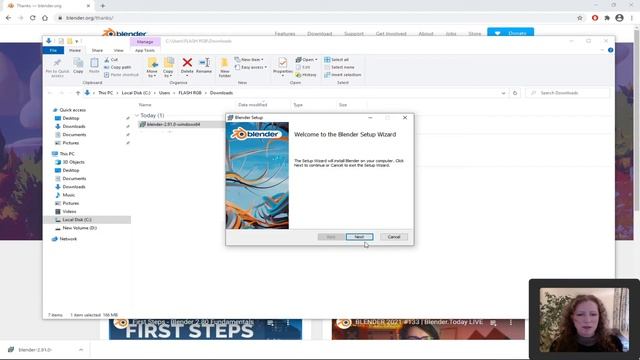Open address bar history dropdown

(503, 93)
